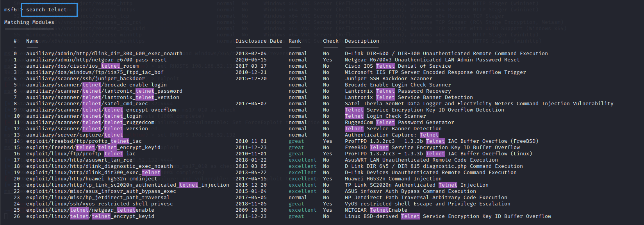
Task: Select module juniper_backdoor
Action: [86, 79]
